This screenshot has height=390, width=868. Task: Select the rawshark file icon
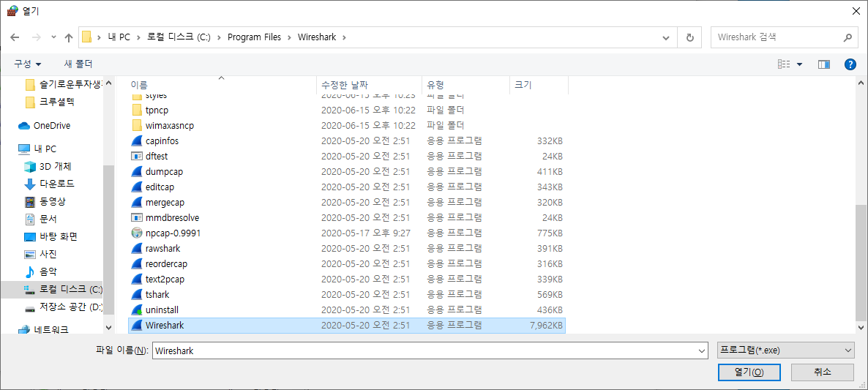coord(137,248)
